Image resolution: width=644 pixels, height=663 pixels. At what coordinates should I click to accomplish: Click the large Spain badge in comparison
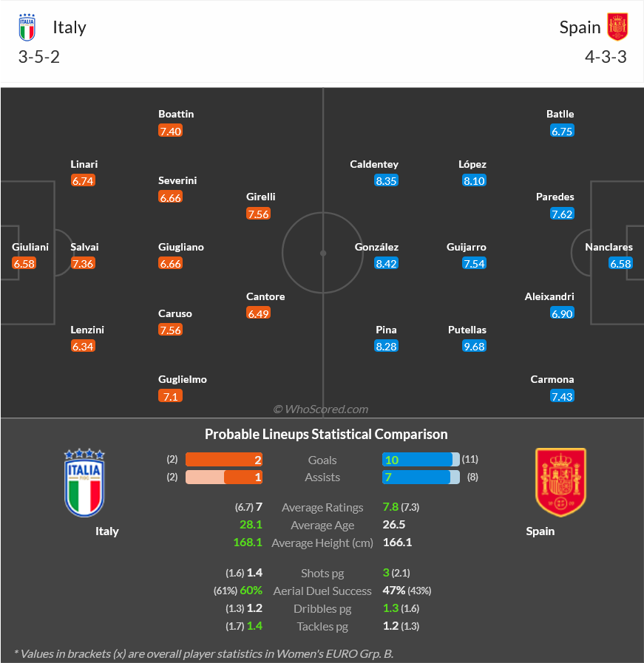[x=560, y=482]
